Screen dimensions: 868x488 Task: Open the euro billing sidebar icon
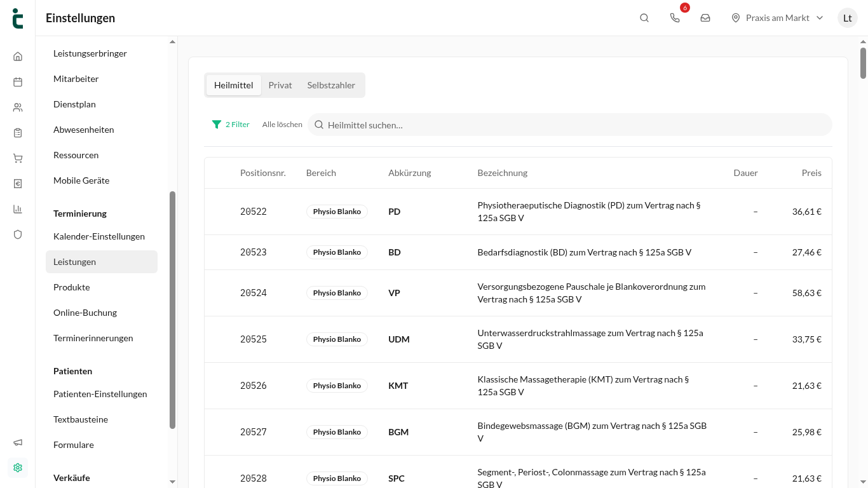(18, 184)
